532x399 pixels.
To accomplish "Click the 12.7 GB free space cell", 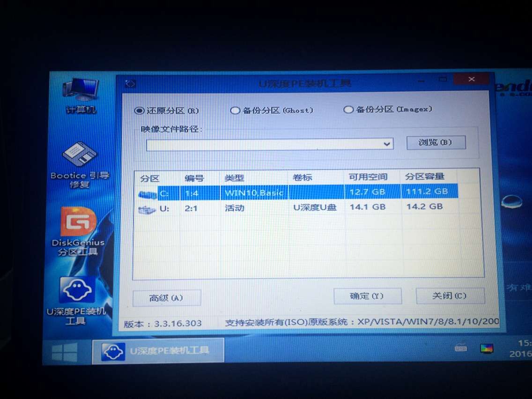I will [x=368, y=192].
